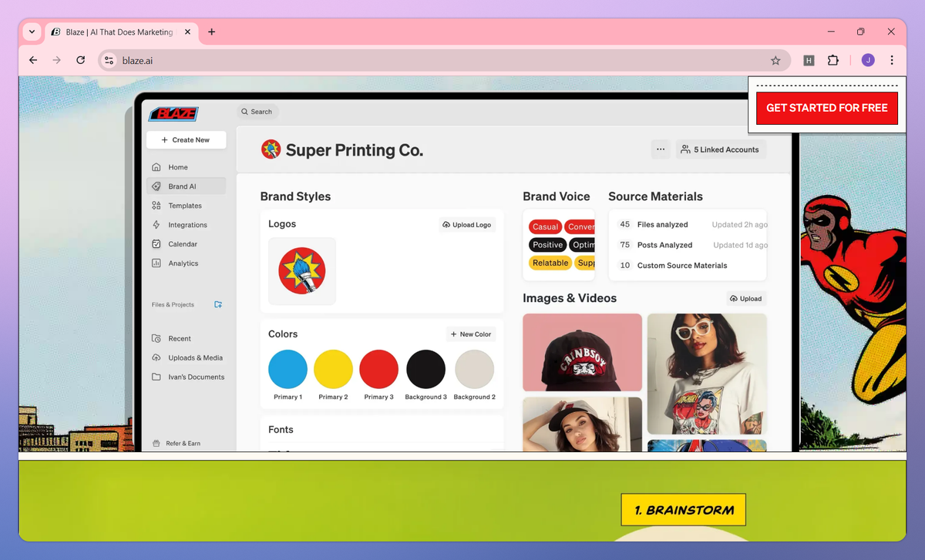The width and height of the screenshot is (925, 560).
Task: Select the Primary 3 red color swatch
Action: point(378,368)
